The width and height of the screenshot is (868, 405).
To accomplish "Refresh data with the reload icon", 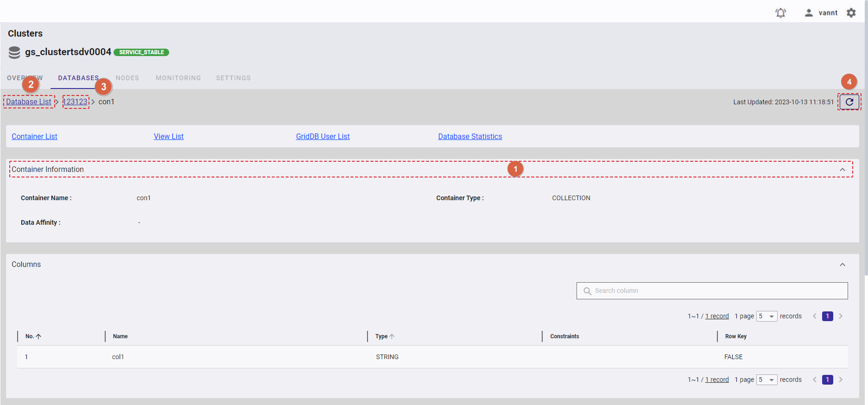I will [849, 102].
